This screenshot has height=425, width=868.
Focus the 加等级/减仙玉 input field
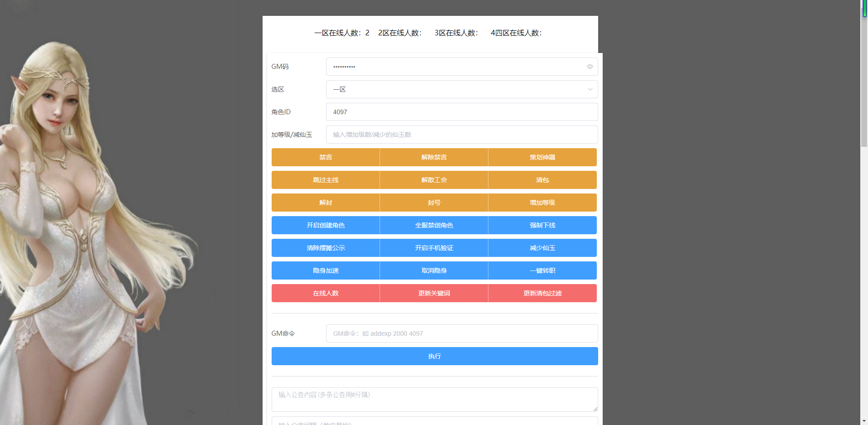pyautogui.click(x=462, y=135)
